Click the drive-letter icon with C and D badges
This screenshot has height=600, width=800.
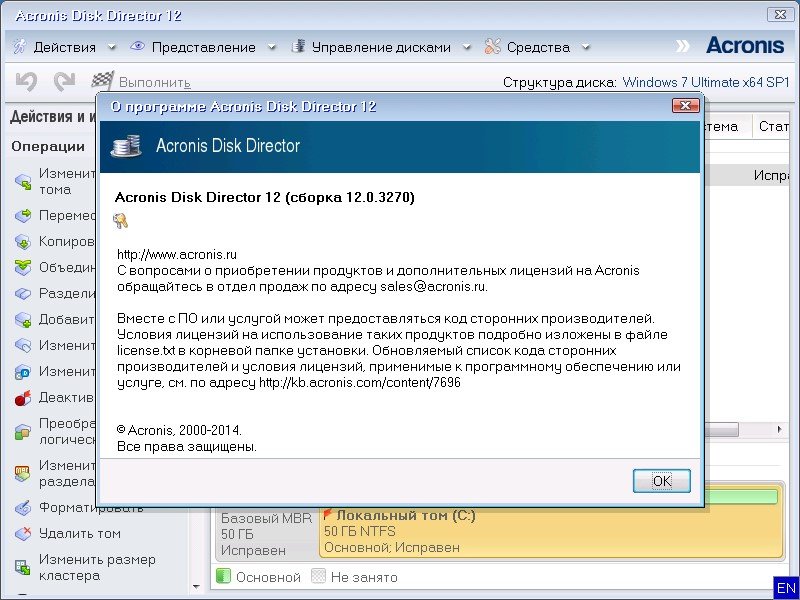23,371
